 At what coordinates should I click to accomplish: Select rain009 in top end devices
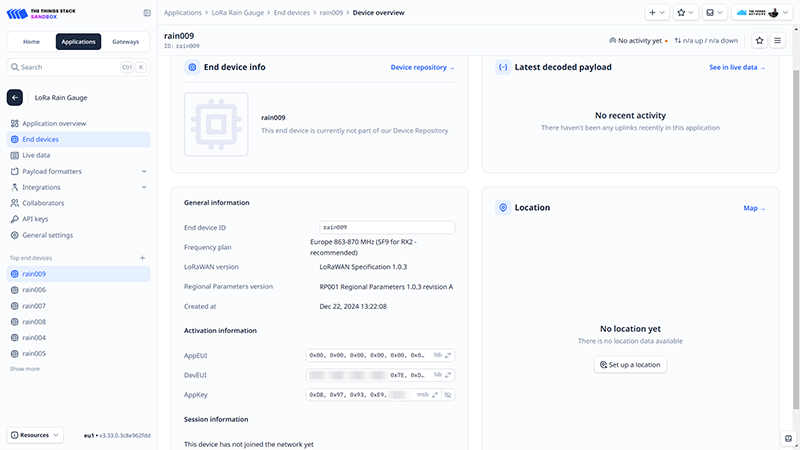click(x=78, y=274)
